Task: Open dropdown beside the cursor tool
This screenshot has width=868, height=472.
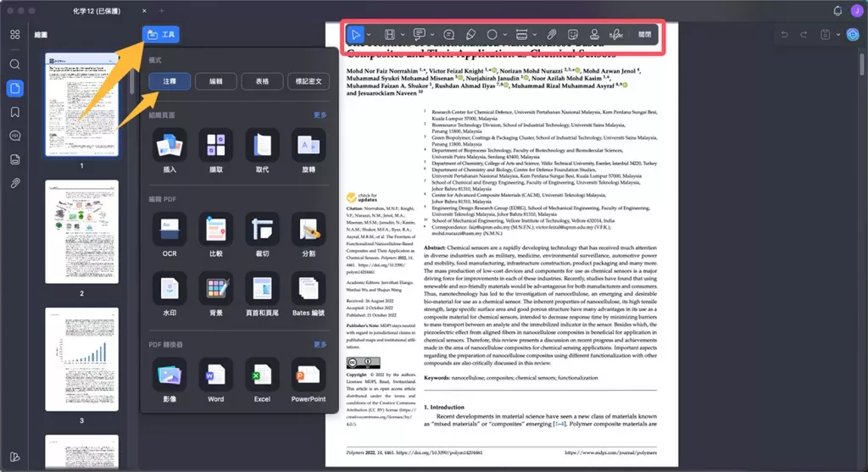Action: (x=370, y=35)
